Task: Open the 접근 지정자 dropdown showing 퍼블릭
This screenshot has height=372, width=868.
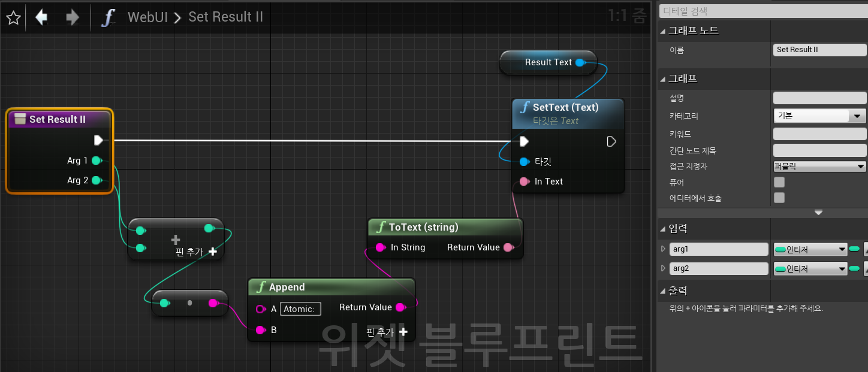Action: (x=819, y=167)
